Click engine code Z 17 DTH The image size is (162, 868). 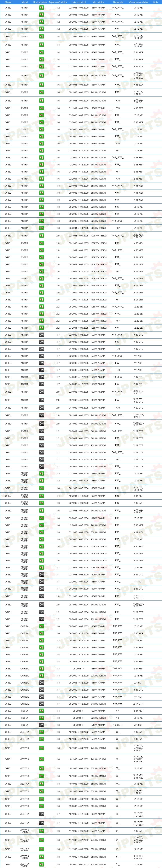(138, 704)
